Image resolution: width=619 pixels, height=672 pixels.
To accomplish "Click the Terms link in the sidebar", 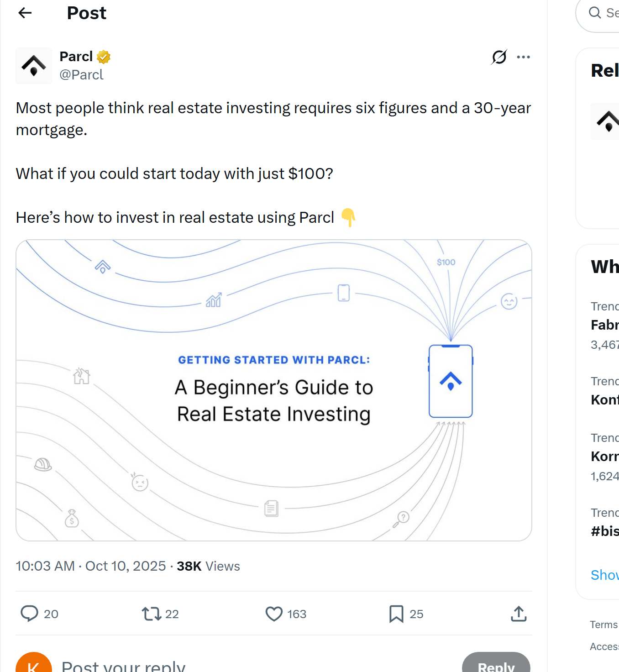I will point(603,625).
